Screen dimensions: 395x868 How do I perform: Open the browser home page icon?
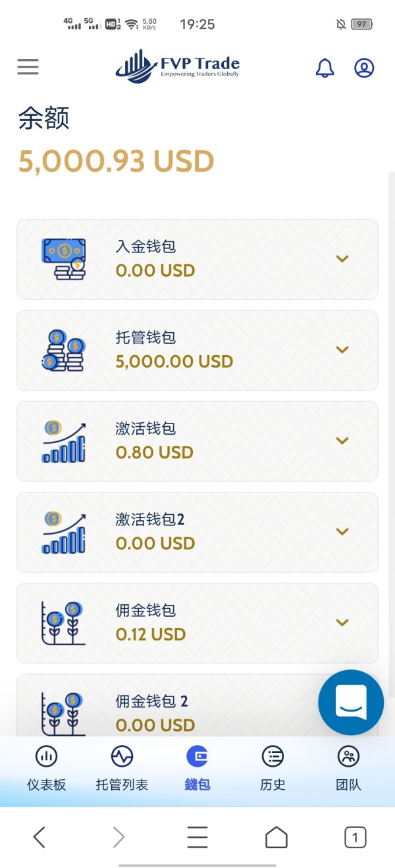276,837
